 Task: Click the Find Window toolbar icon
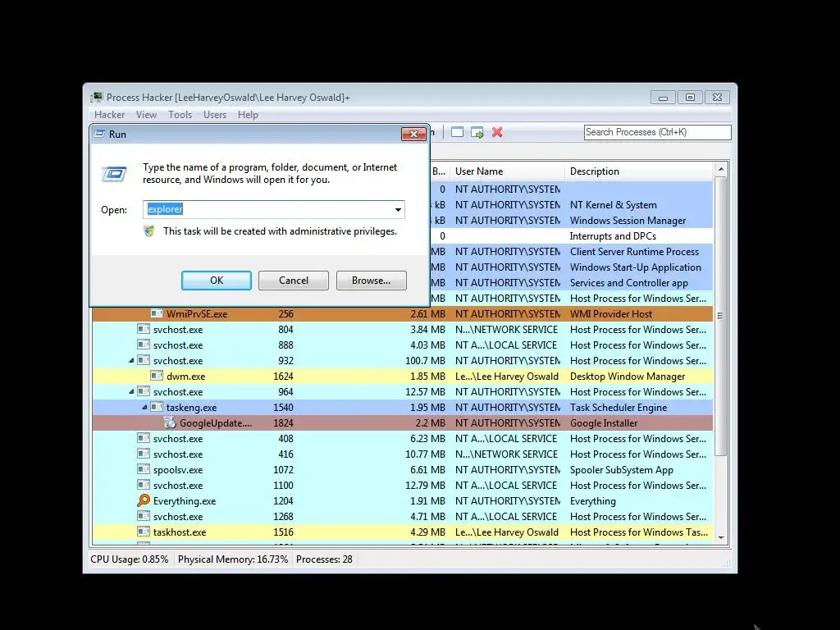[457, 132]
